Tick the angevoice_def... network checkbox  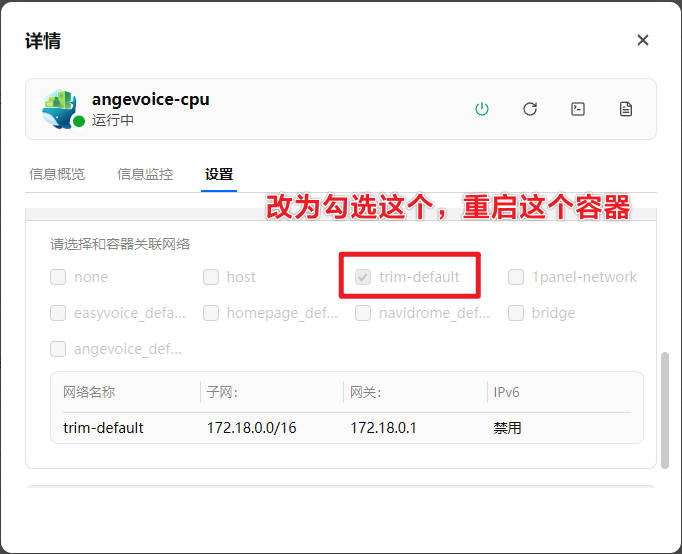[58, 349]
